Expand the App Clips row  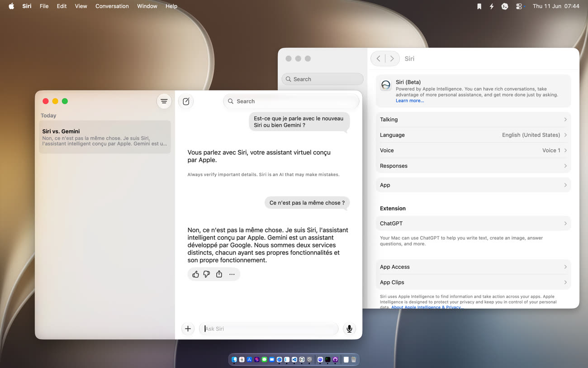tap(473, 282)
